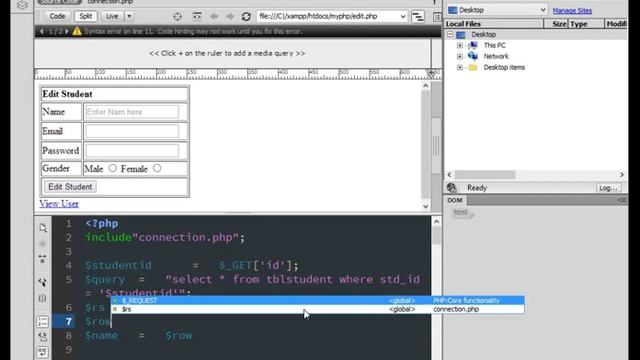This screenshot has height=360, width=640.
Task: Click the code navigator icon next to Inspect
Action: pyautogui.click(x=197, y=16)
